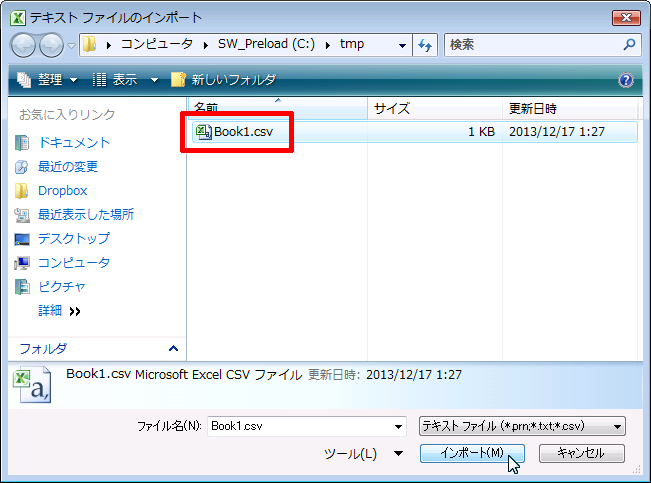Click the CSV preview icon in details pane
Image resolution: width=651 pixels, height=483 pixels.
coord(32,385)
